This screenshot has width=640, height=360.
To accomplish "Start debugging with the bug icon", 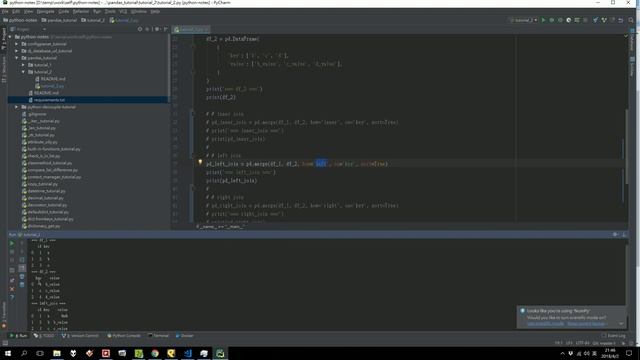I will point(551,20).
